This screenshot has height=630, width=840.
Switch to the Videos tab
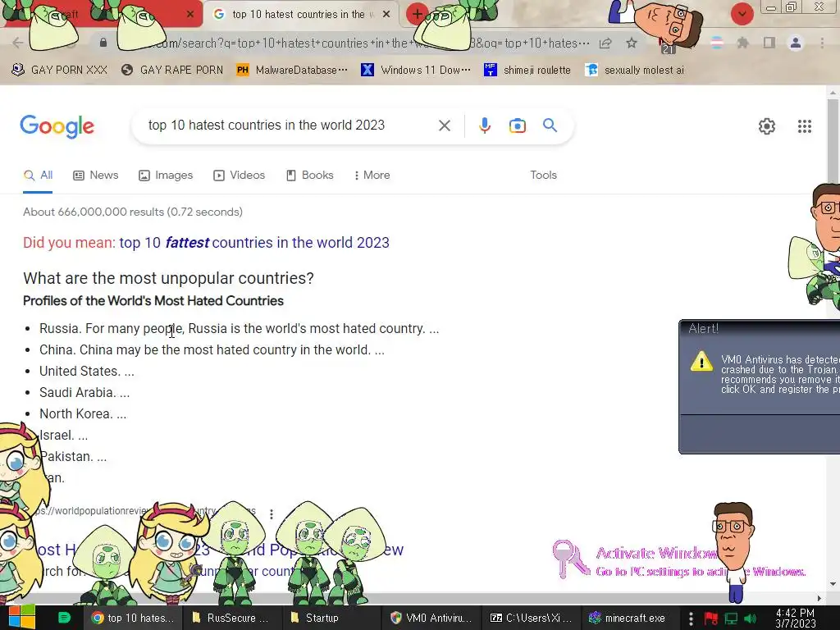coord(239,176)
